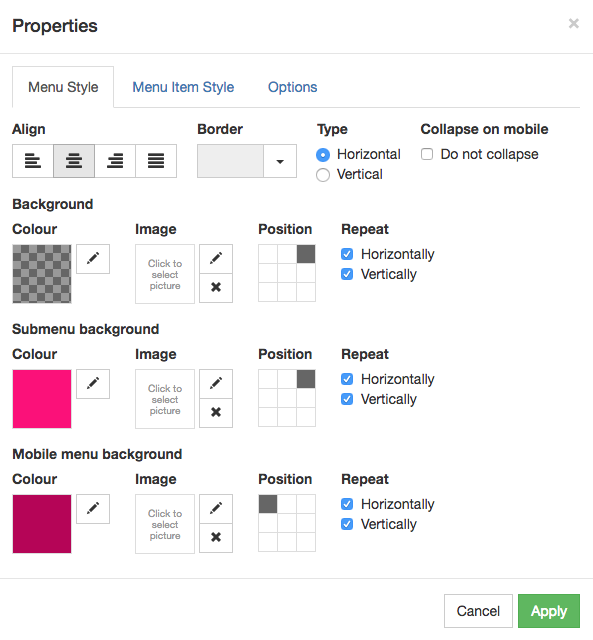Screen dimensions: 593x640
Task: Switch to Menu Item Style tab
Action: [x=183, y=87]
